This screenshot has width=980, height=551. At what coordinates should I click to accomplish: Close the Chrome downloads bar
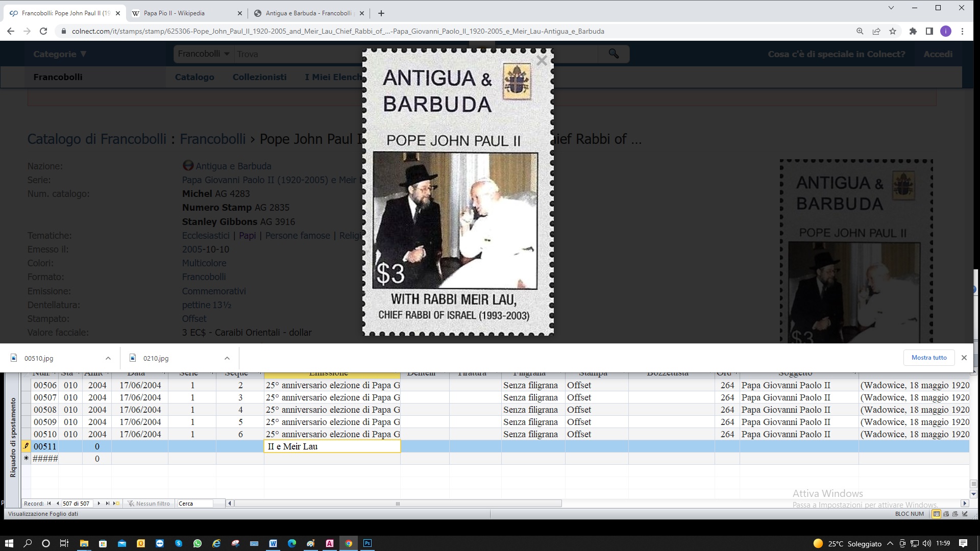point(964,358)
